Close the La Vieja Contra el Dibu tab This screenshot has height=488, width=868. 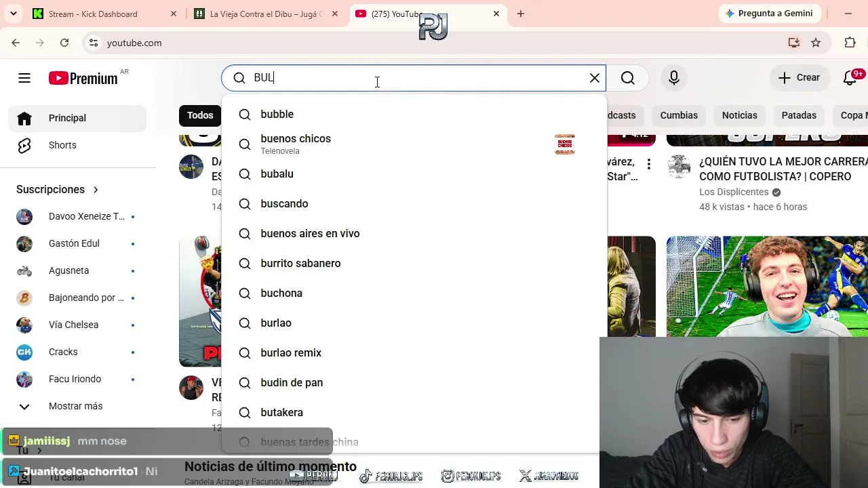click(335, 14)
